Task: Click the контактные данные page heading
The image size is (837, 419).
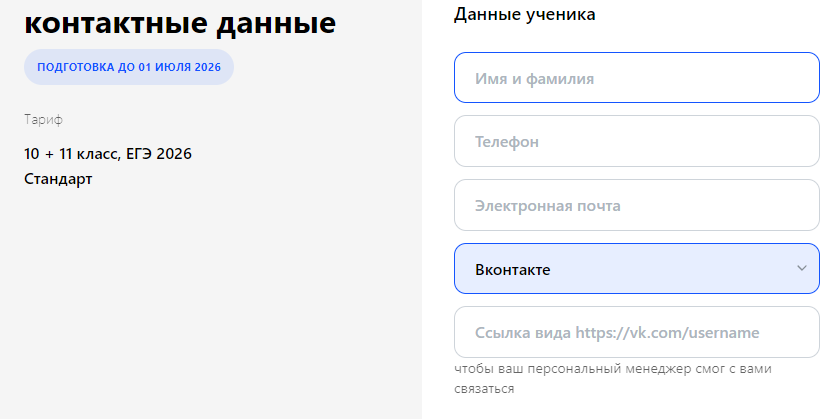Action: (180, 23)
